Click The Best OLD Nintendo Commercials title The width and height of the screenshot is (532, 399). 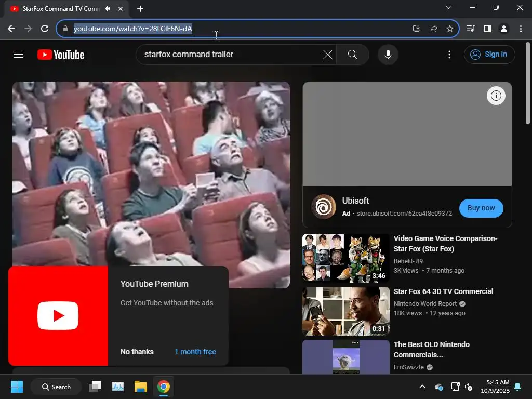[x=432, y=350]
